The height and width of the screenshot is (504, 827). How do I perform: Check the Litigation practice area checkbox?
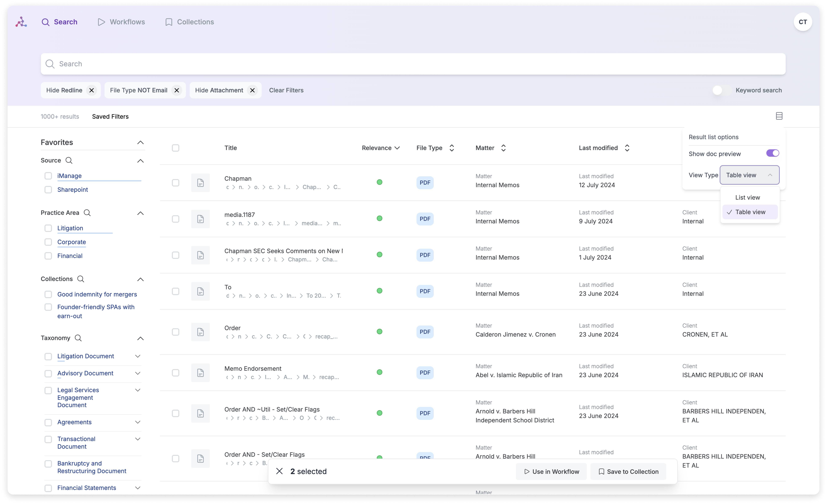[x=48, y=228]
